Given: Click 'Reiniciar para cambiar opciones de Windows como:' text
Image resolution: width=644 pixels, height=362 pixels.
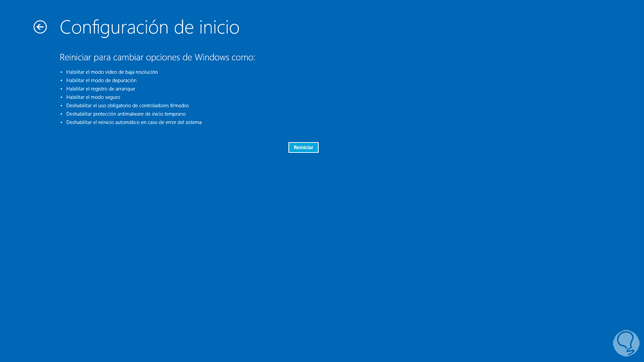Looking at the screenshot, I should 157,57.
